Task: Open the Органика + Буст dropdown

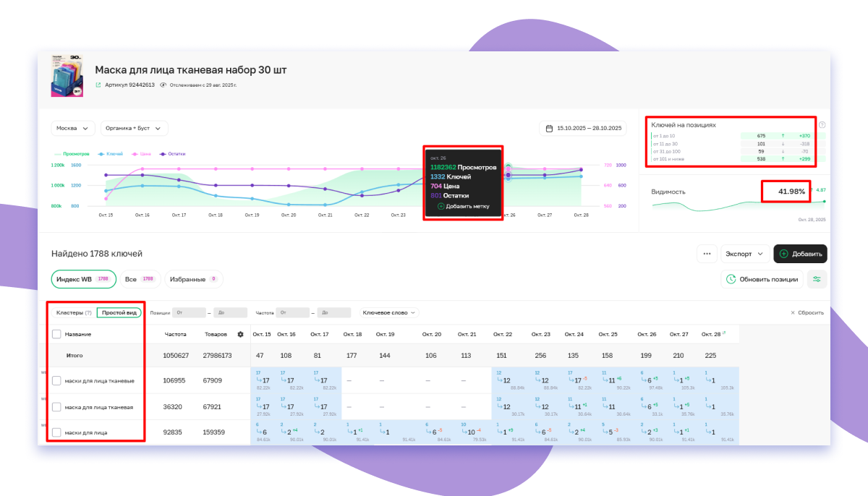Action: (x=135, y=128)
